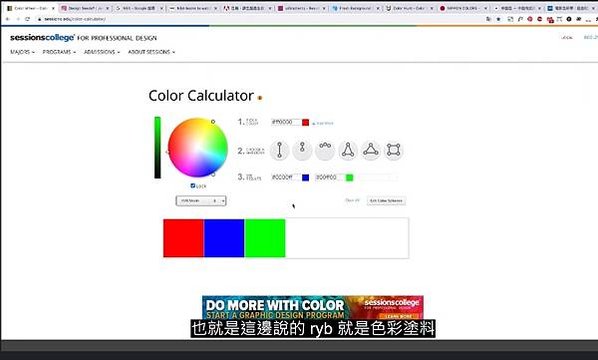The height and width of the screenshot is (360, 598).
Task: Click the translate icon in address bar
Action: click(489, 19)
